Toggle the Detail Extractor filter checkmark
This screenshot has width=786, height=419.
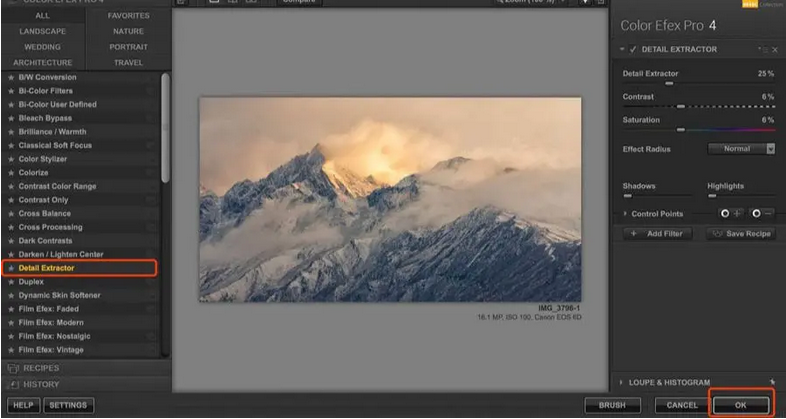coord(633,49)
